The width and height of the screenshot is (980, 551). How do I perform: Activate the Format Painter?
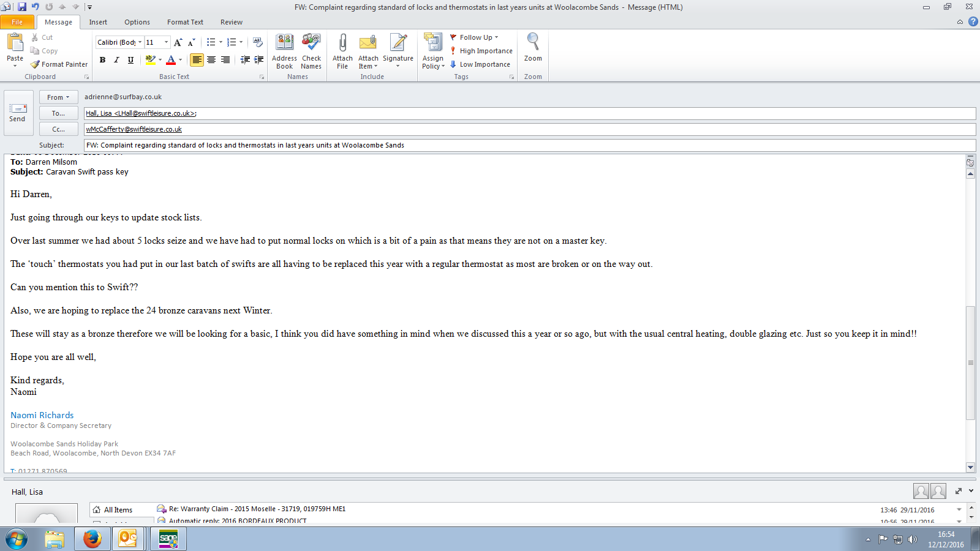click(59, 64)
